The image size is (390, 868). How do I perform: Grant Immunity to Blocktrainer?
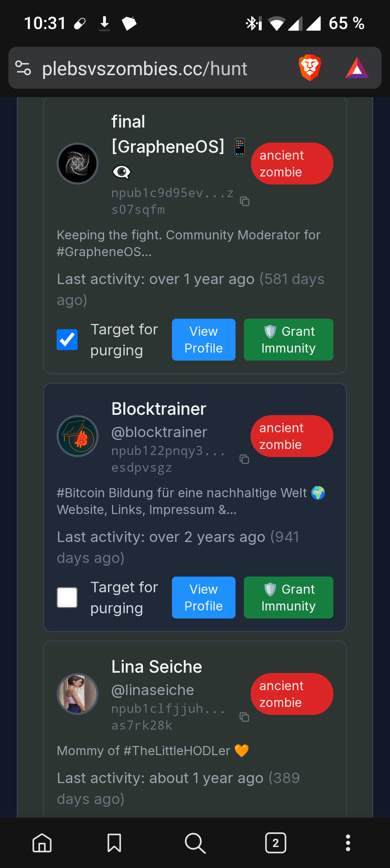pos(288,598)
